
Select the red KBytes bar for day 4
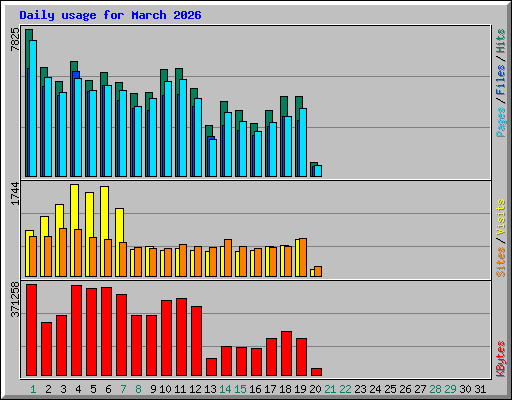[x=76, y=330]
